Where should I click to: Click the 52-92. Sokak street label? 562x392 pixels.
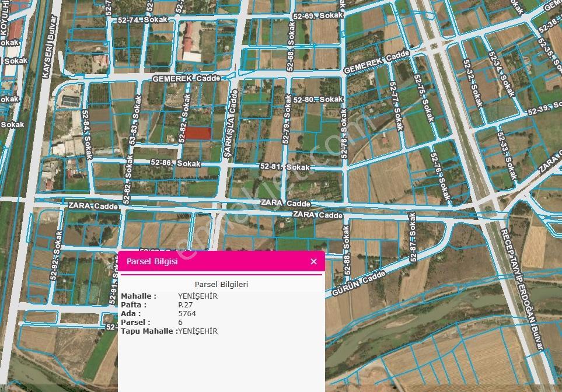[56, 255]
